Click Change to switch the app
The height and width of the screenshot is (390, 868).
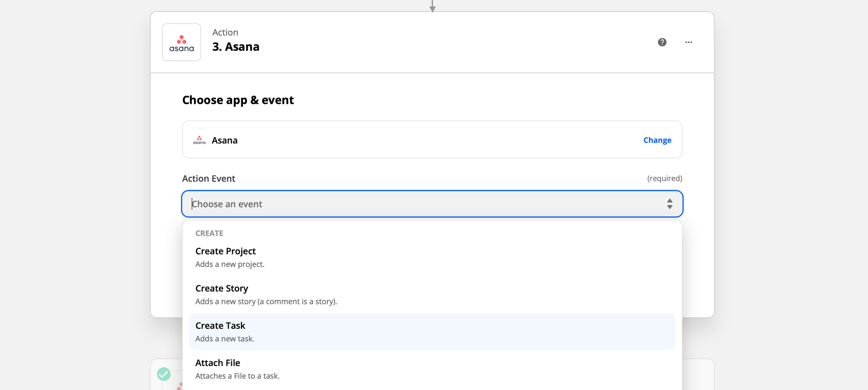[x=657, y=140]
